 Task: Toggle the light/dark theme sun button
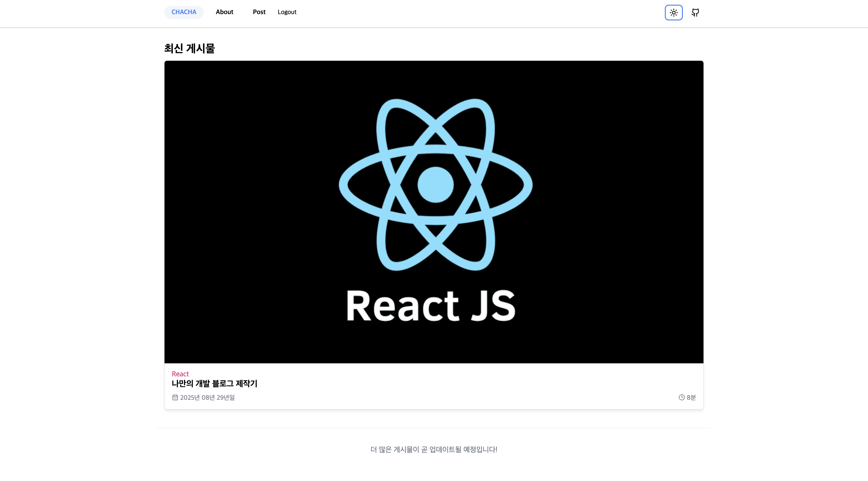pyautogui.click(x=673, y=13)
